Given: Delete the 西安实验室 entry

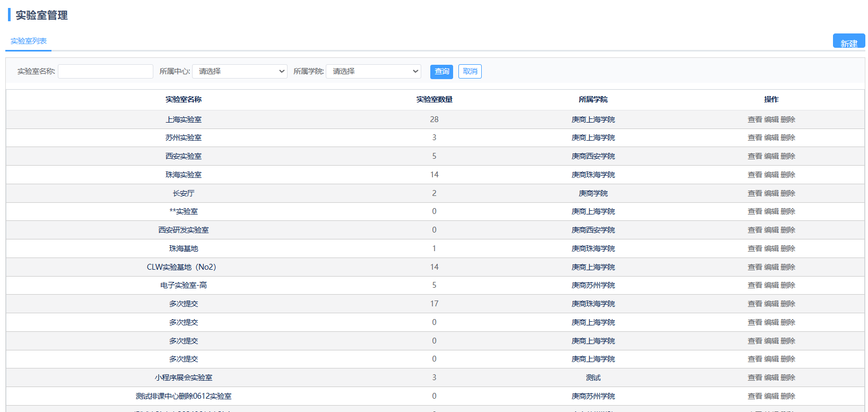Looking at the screenshot, I should 788,156.
